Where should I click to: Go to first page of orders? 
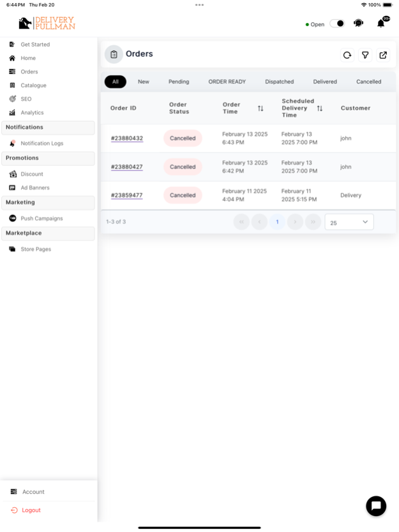point(241,222)
